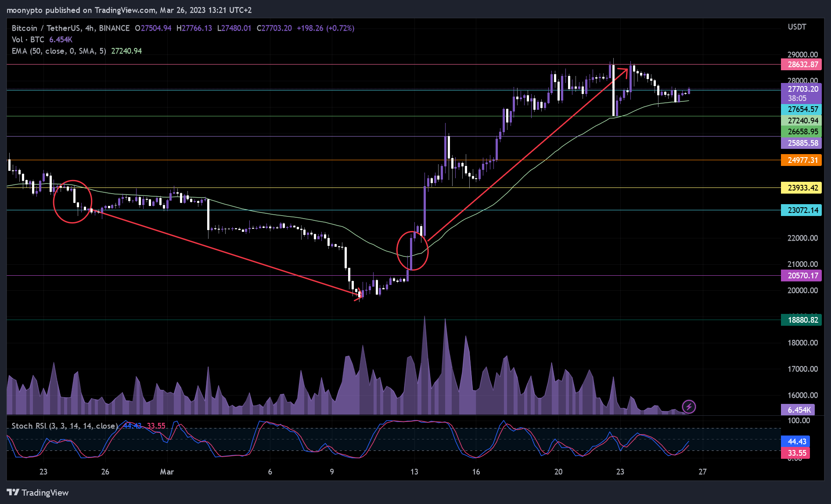The height and width of the screenshot is (504, 831).
Task: Click the 29000.00 price scale tick
Action: 802,55
